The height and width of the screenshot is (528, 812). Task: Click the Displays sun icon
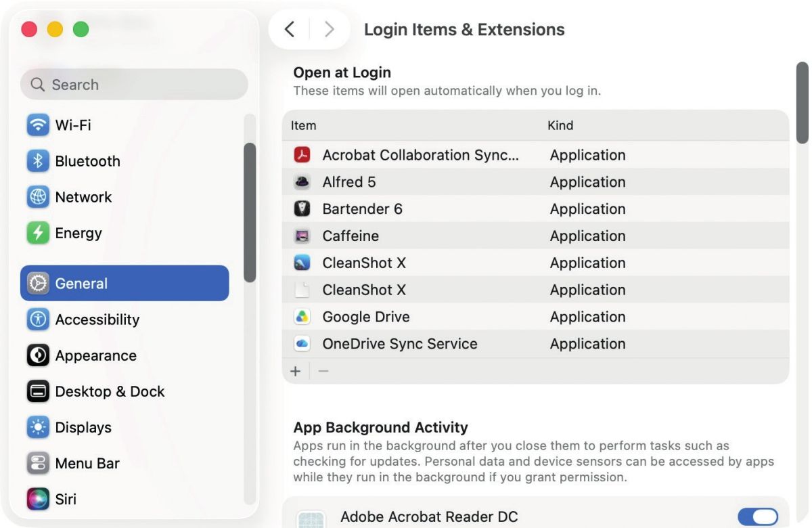[x=38, y=427]
